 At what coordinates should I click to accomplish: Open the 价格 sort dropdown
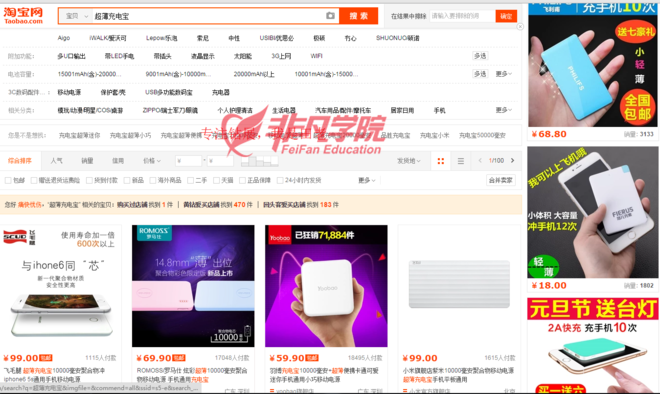(x=152, y=160)
